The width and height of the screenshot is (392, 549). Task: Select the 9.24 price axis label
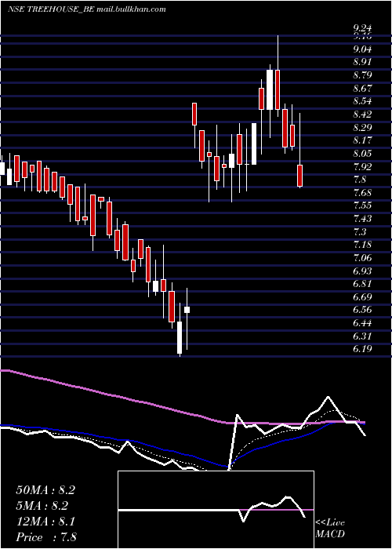click(x=362, y=28)
